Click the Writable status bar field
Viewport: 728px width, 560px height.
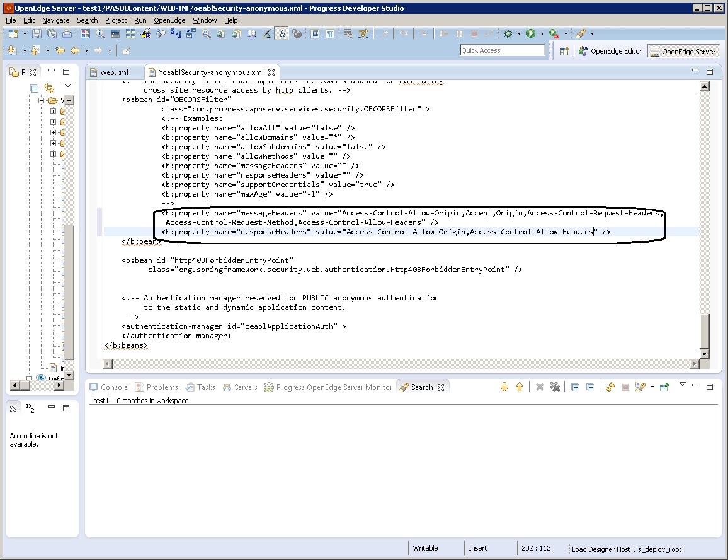tap(425, 549)
